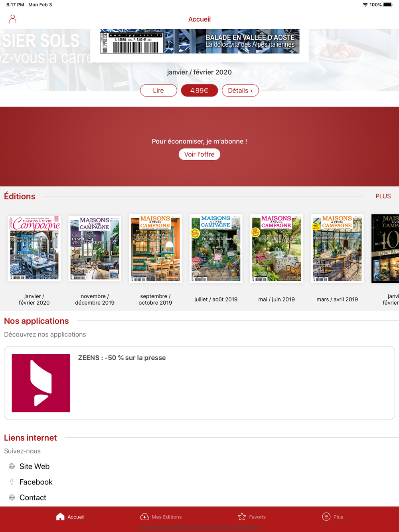Click the globe icon beside Contact

pyautogui.click(x=12, y=498)
